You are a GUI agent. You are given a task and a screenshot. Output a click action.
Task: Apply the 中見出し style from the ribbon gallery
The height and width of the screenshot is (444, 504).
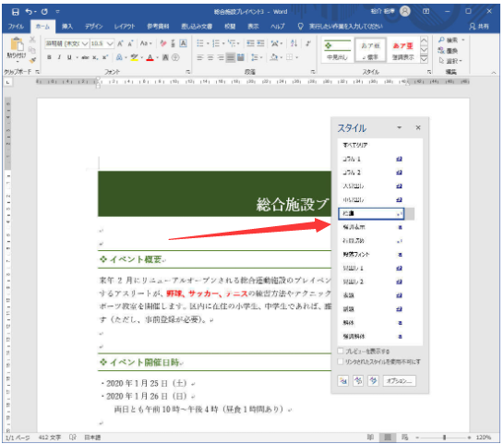[337, 50]
